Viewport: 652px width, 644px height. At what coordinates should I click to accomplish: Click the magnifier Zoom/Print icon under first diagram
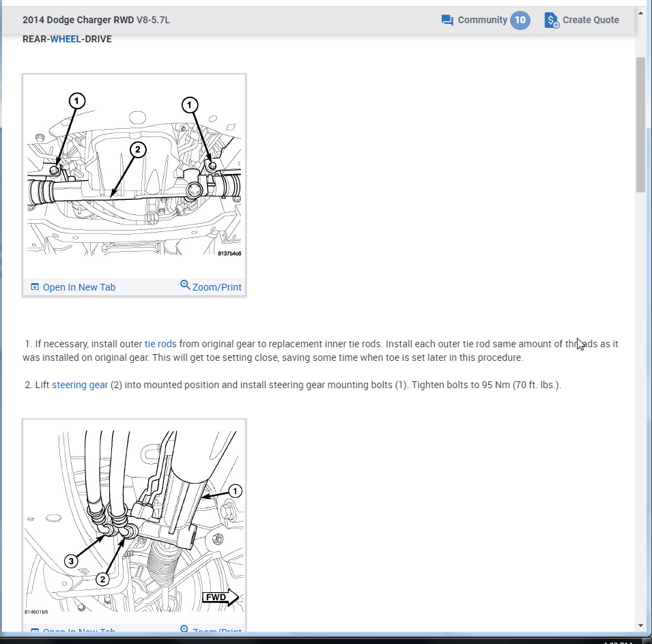(185, 285)
